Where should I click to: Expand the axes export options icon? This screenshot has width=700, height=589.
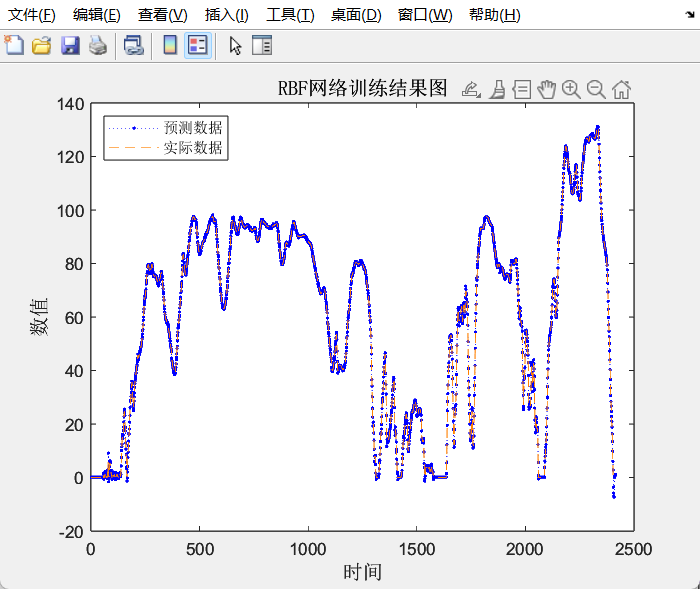[472, 90]
